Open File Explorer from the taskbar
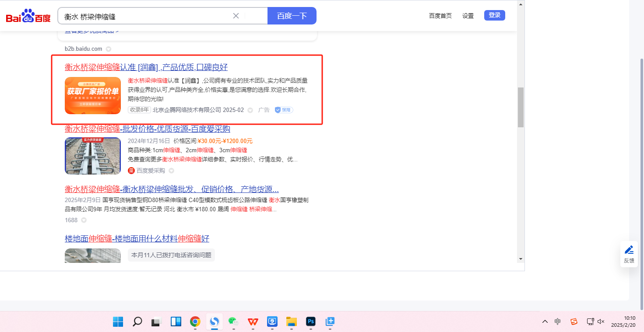The image size is (644, 332). 292,322
